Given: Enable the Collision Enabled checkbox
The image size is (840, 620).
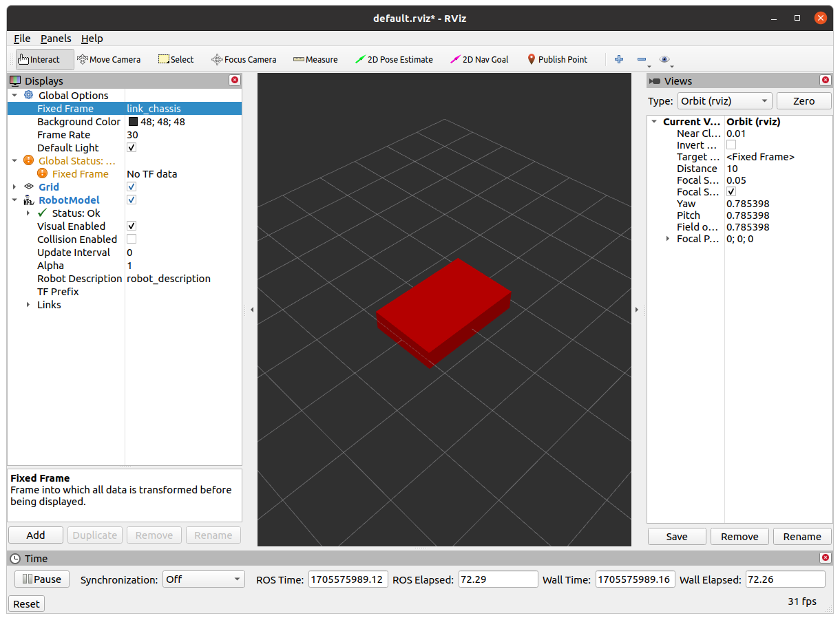Looking at the screenshot, I should click(x=132, y=239).
